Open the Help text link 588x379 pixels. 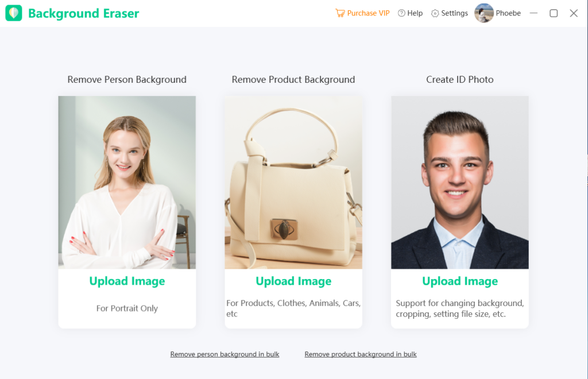(x=415, y=13)
